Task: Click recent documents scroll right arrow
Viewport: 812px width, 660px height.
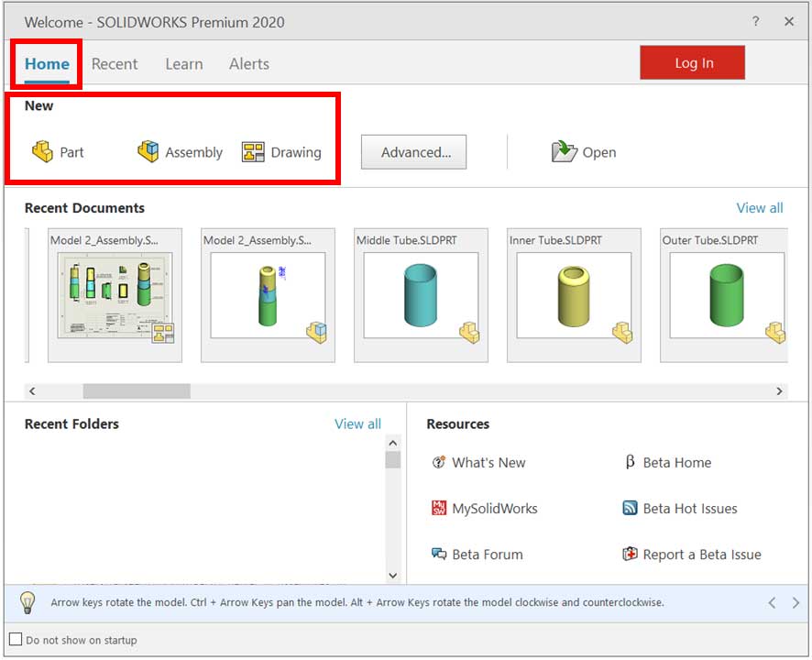Action: (779, 391)
